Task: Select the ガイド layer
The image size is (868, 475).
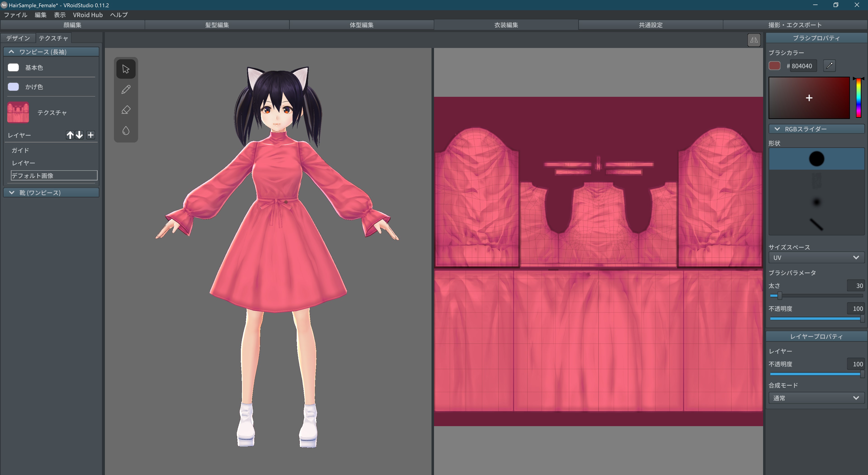Action: pyautogui.click(x=54, y=150)
